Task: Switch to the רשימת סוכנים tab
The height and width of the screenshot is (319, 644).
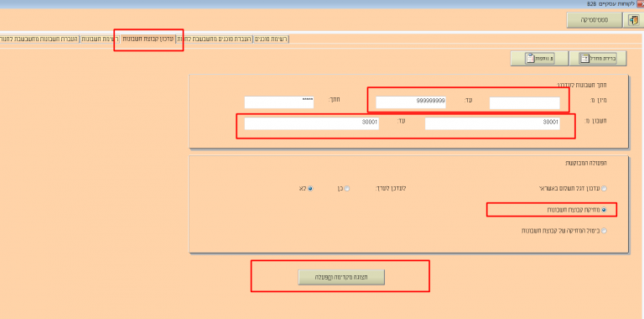Action: (x=272, y=39)
